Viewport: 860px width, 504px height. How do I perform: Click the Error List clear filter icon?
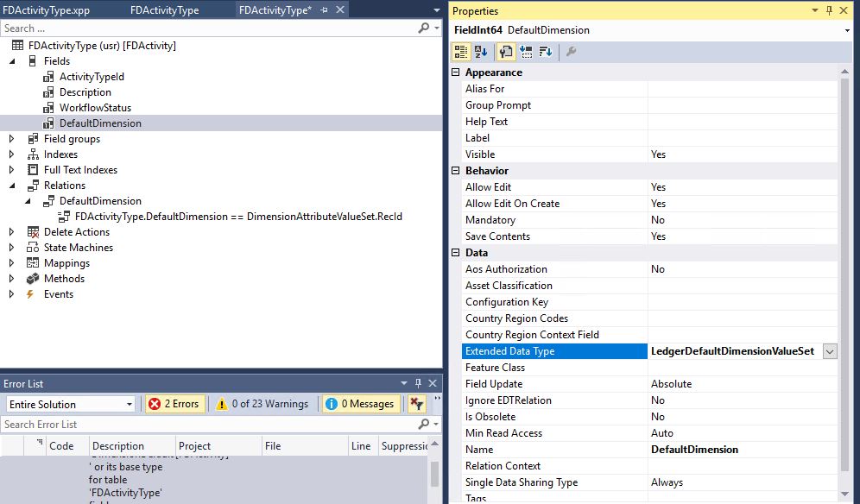click(416, 404)
